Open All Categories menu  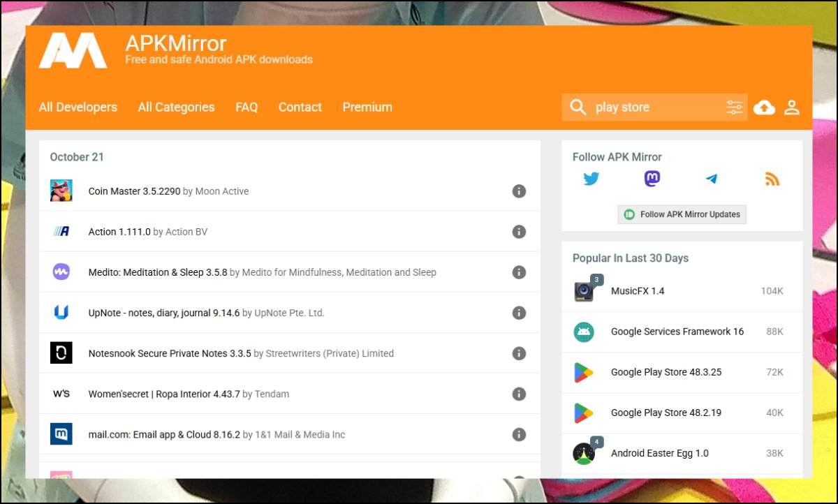[176, 107]
